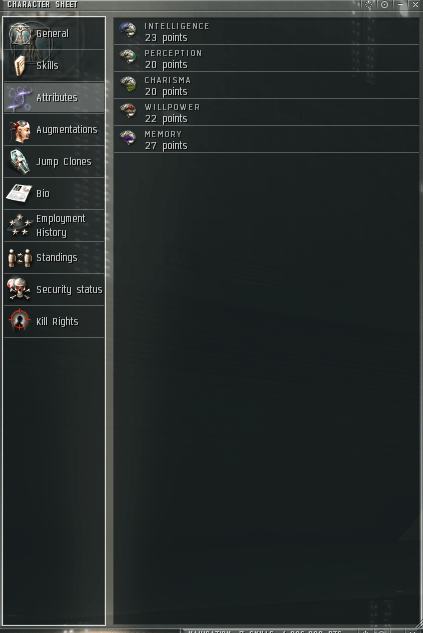423x633 pixels.
Task: Switch to the Security status tab
Action: click(54, 289)
